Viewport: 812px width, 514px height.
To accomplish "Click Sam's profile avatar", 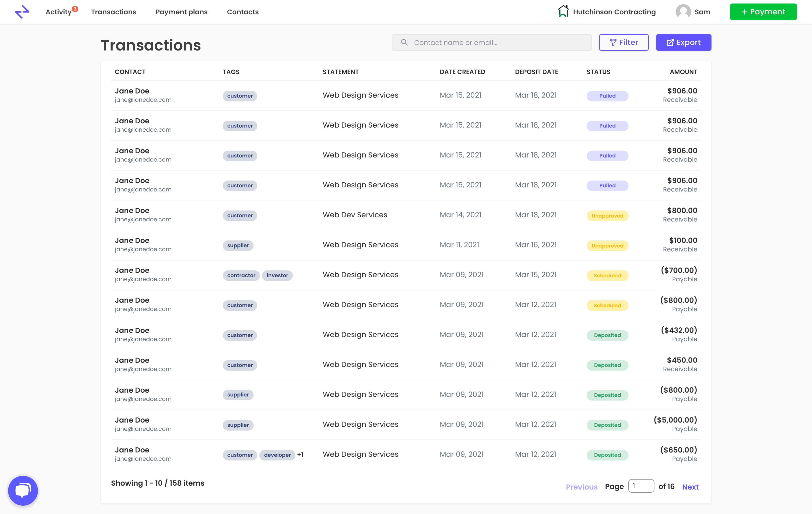I will coord(683,12).
